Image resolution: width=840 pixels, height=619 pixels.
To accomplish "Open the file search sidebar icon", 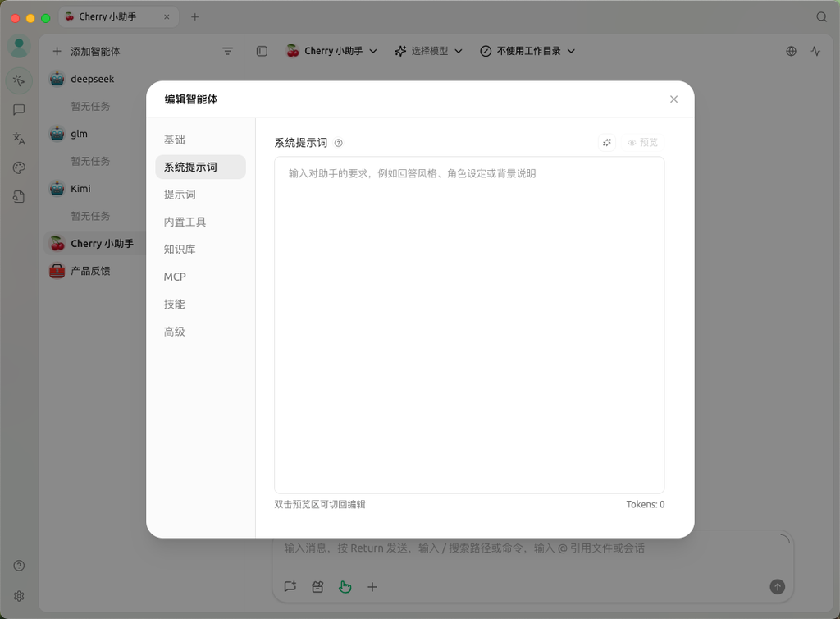I will (19, 197).
